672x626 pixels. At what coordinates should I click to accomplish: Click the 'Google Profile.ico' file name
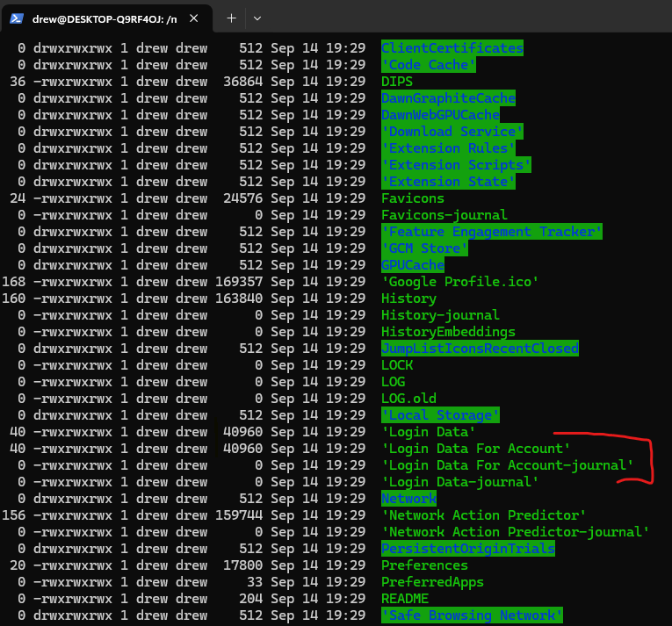pyautogui.click(x=459, y=282)
